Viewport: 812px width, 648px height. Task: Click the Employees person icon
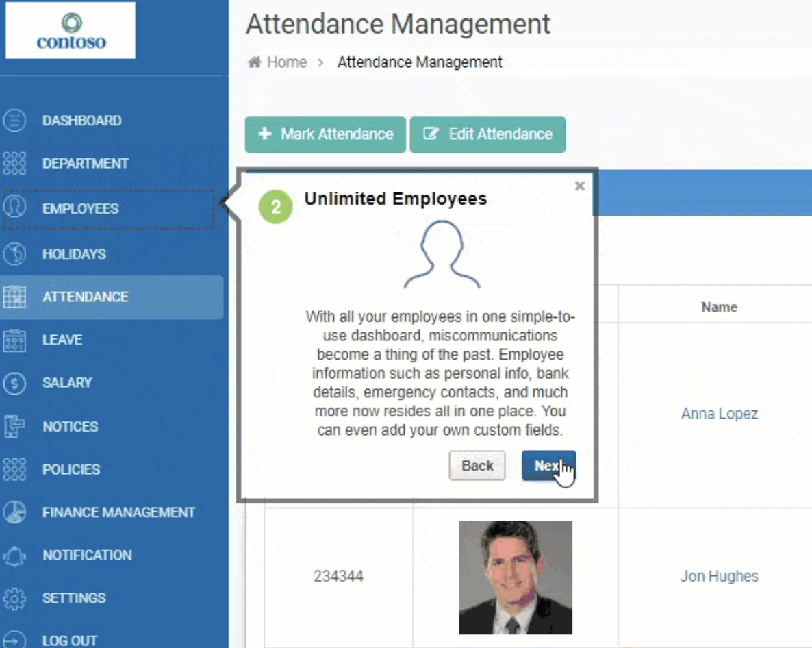coord(14,207)
